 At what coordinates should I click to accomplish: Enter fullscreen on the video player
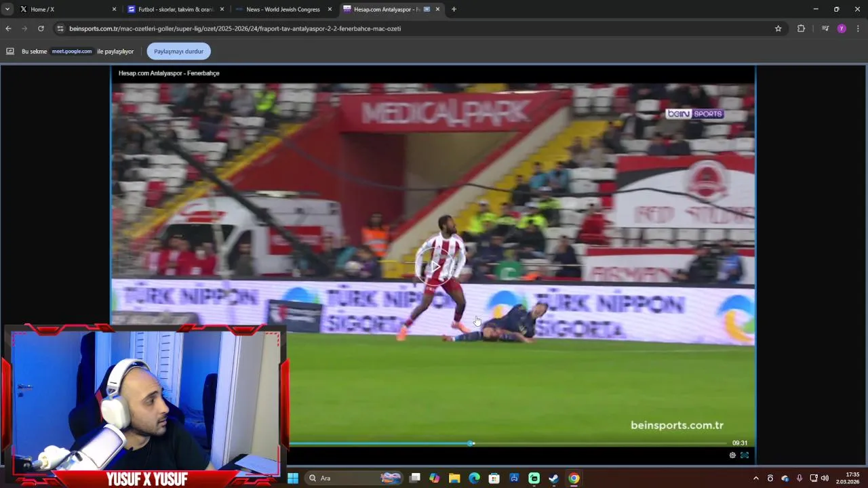tap(745, 455)
